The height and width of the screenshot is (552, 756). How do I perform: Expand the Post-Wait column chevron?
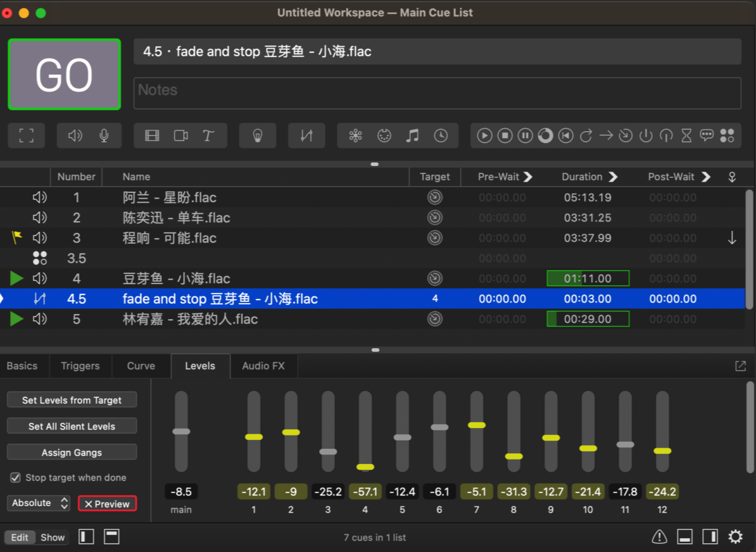pos(706,177)
